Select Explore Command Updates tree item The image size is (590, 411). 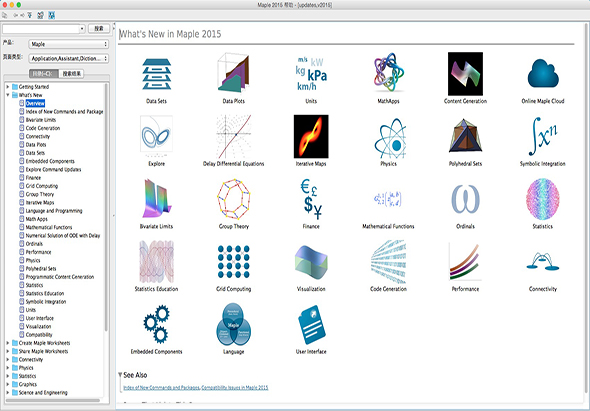pyautogui.click(x=53, y=169)
